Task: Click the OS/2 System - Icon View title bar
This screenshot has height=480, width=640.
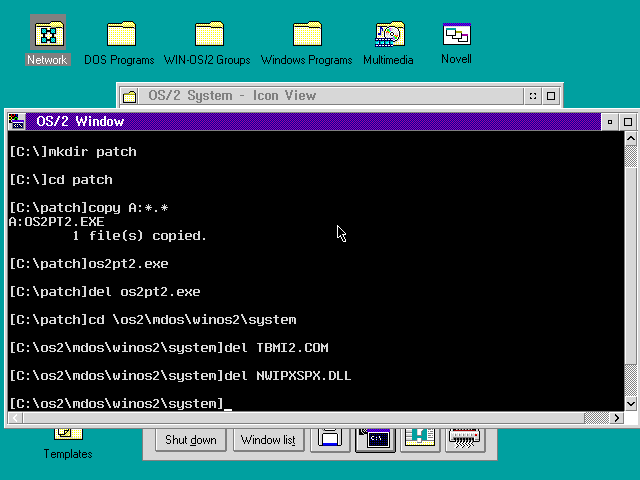Action: [x=331, y=96]
